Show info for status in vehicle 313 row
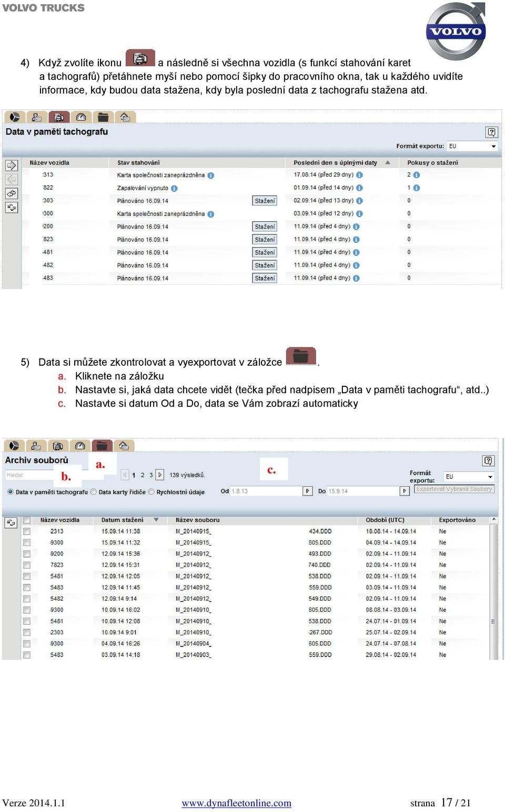This screenshot has width=505, height=812. [210, 176]
